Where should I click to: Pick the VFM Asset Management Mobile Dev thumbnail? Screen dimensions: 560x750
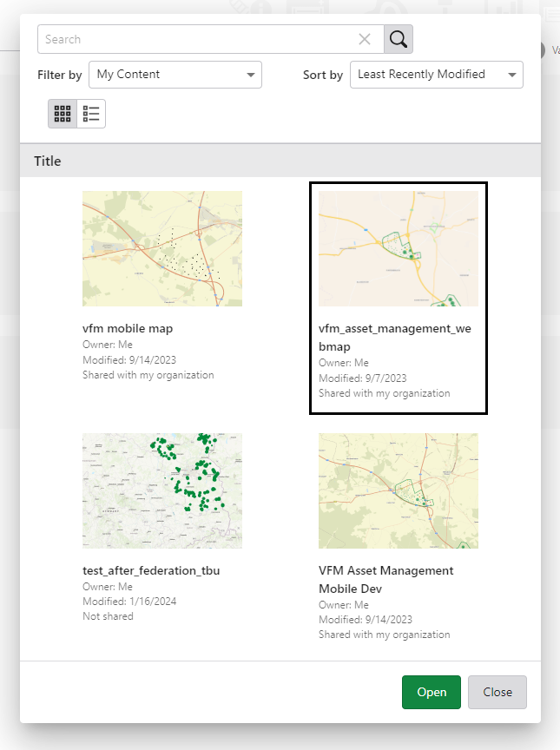point(399,490)
